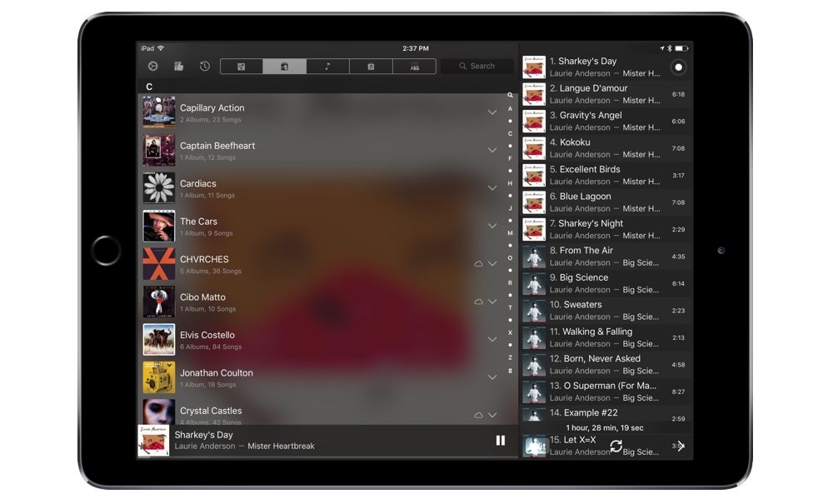Screen dimensions: 833x504
Task: Open Capillary Action album artwork
Action: pyautogui.click(x=159, y=112)
